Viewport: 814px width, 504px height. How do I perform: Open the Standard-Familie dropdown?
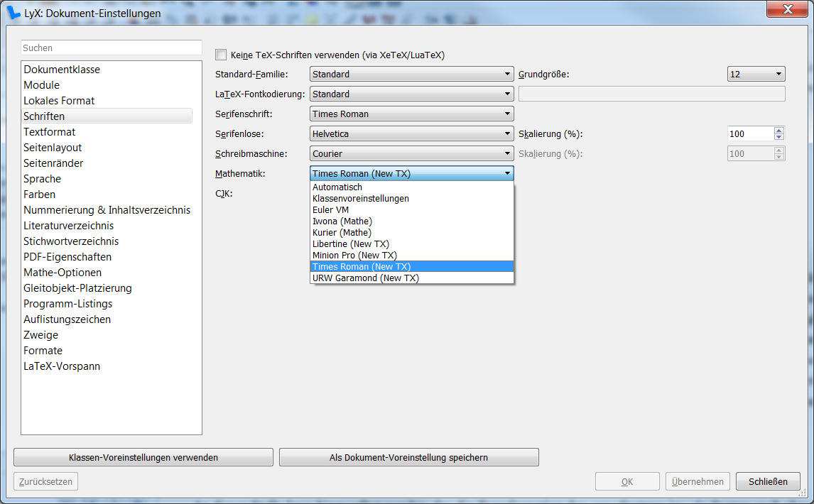pyautogui.click(x=412, y=75)
